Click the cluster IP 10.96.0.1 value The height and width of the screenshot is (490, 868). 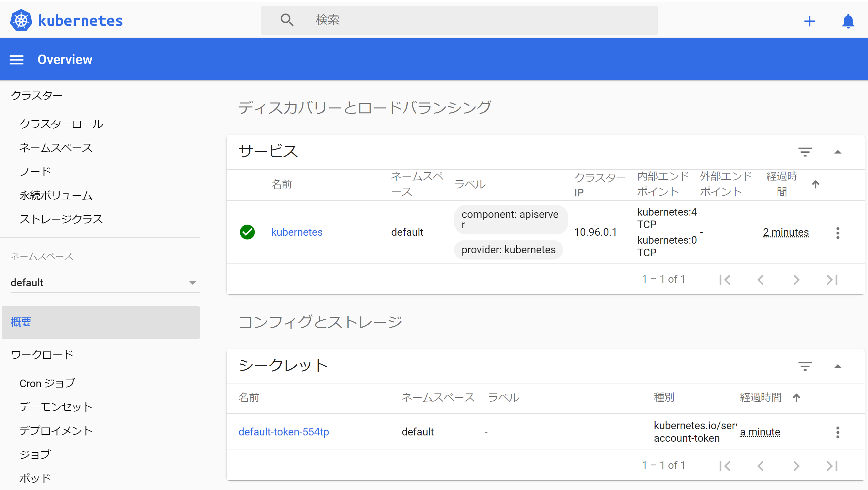595,232
